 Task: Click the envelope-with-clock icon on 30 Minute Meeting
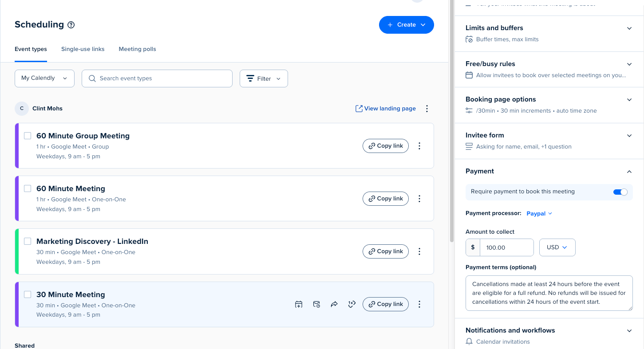click(x=316, y=304)
